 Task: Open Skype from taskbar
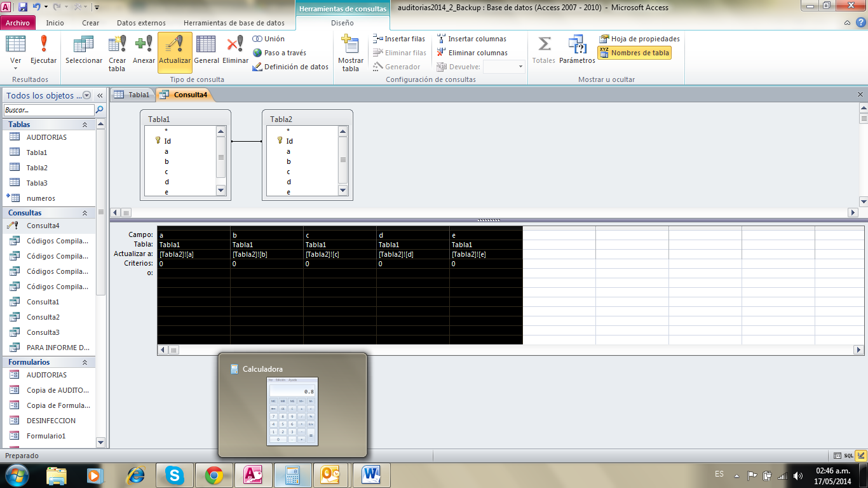pyautogui.click(x=174, y=475)
